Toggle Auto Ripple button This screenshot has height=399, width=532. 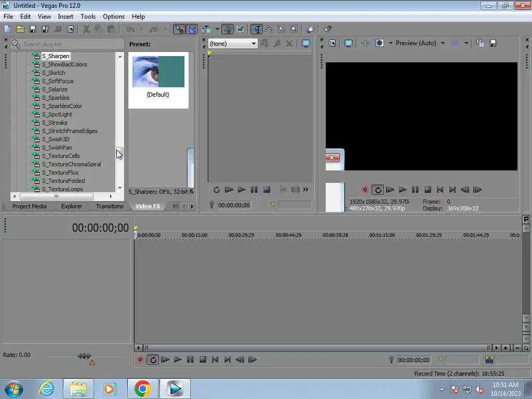coord(206,29)
